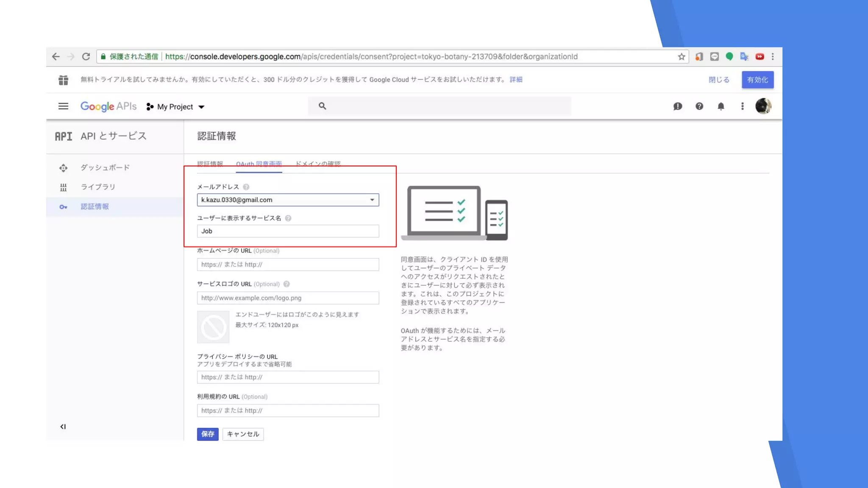Click the blue 保存 button
The width and height of the screenshot is (868, 488).
(208, 434)
